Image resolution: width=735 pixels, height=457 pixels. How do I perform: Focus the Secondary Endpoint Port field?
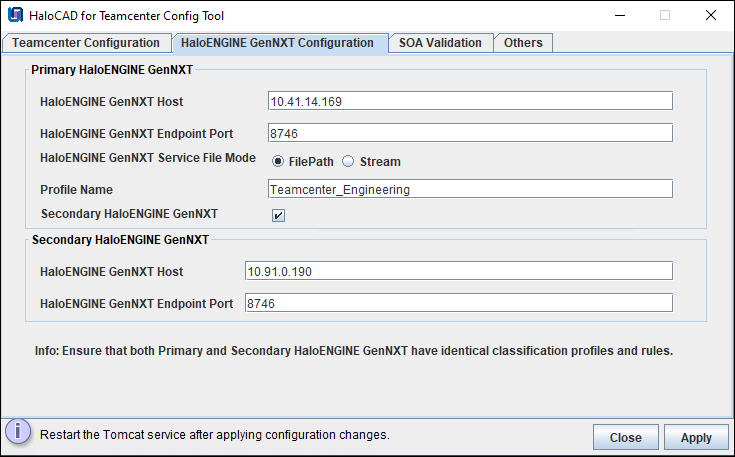pyautogui.click(x=459, y=303)
